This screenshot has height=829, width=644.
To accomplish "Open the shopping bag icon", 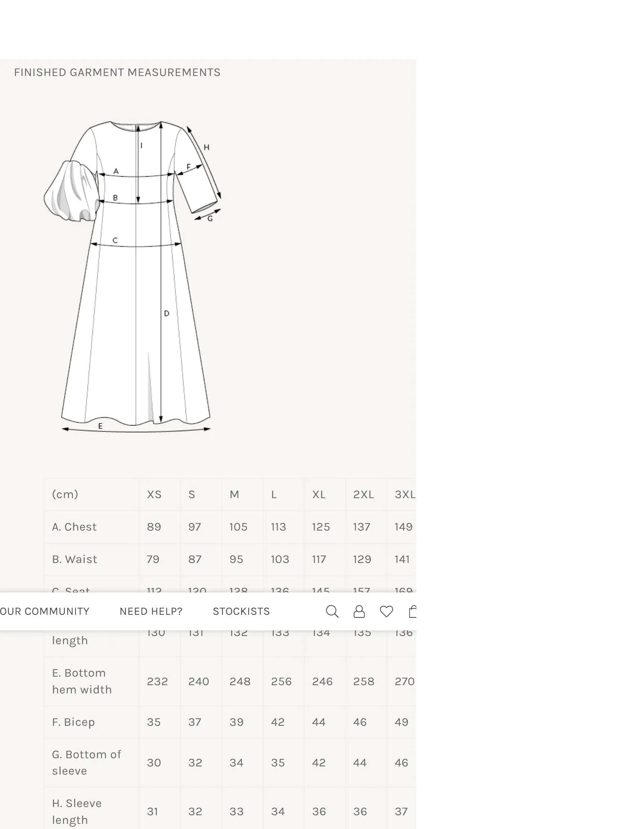I will tap(412, 611).
